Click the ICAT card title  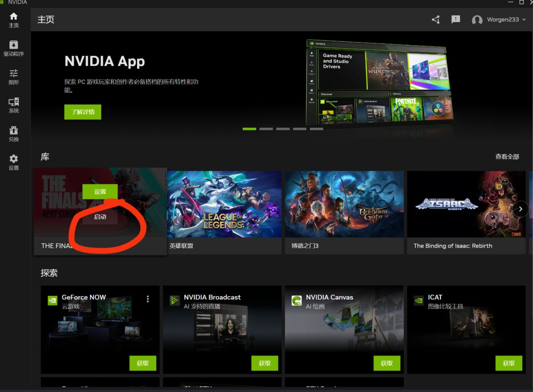(435, 297)
